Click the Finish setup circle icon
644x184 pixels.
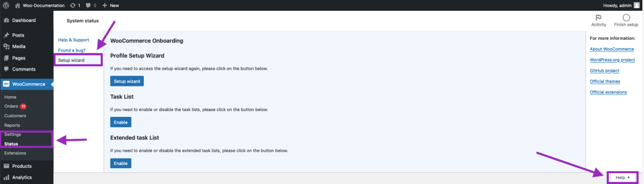click(x=626, y=17)
